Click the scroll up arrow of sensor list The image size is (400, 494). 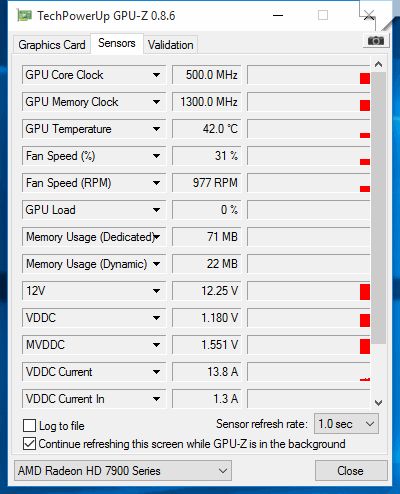tap(378, 64)
